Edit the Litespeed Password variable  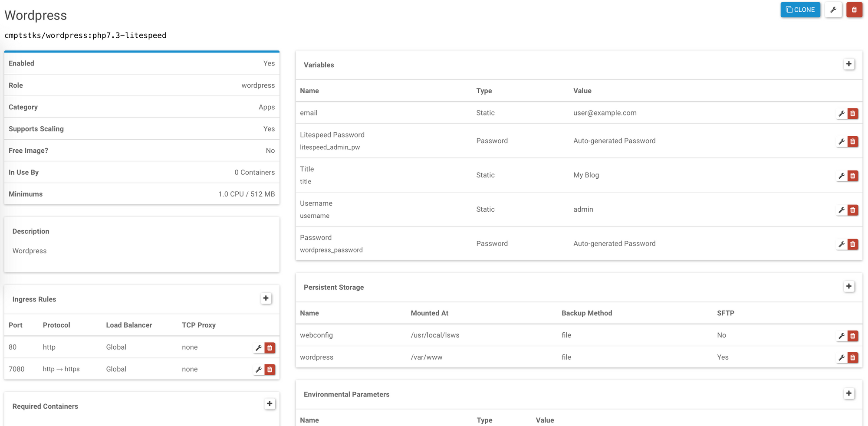pyautogui.click(x=842, y=141)
